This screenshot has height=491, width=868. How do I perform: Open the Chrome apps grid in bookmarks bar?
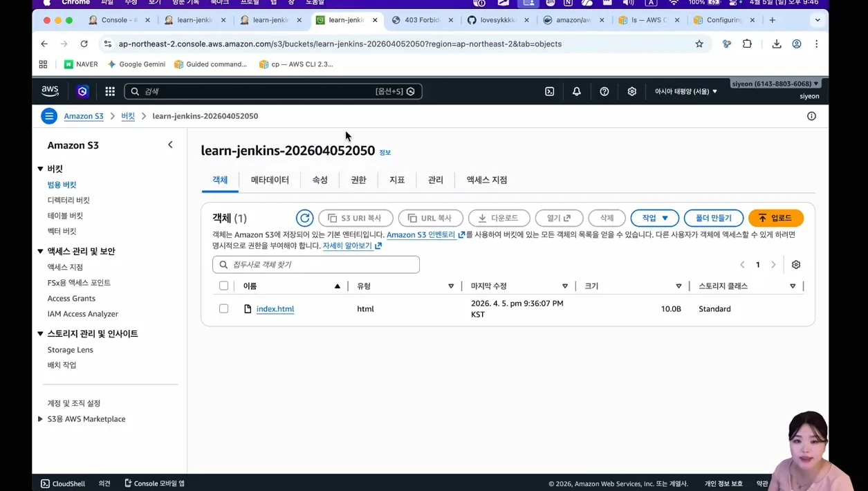pyautogui.click(x=44, y=64)
